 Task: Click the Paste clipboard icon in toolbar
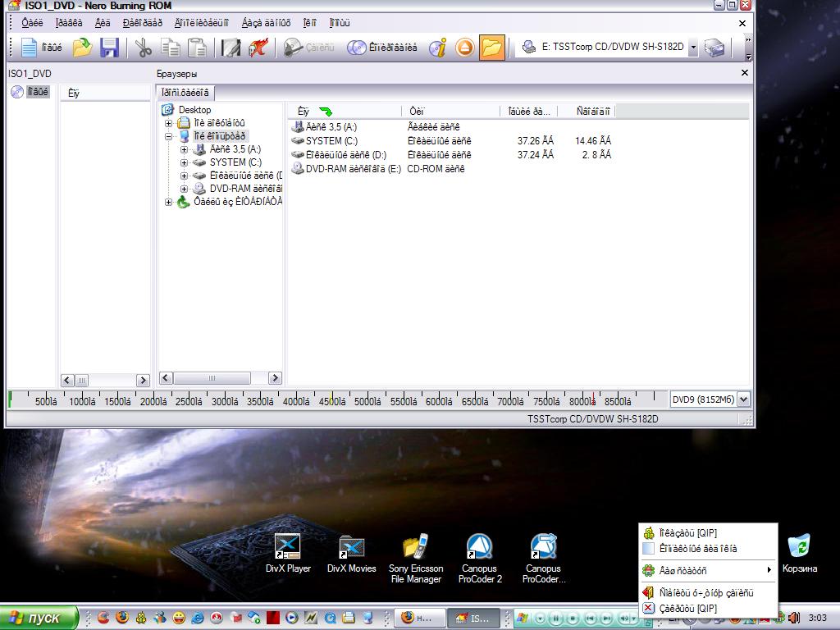pyautogui.click(x=197, y=48)
